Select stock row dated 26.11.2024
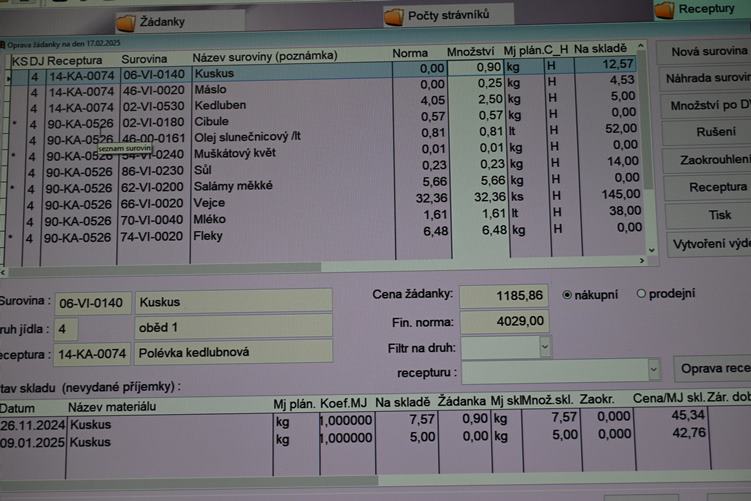751x501 pixels. coord(354,421)
